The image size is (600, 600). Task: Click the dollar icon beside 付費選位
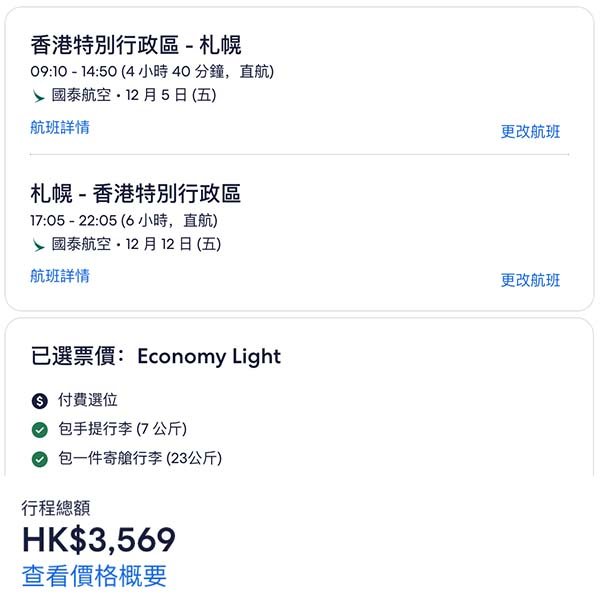(x=40, y=401)
